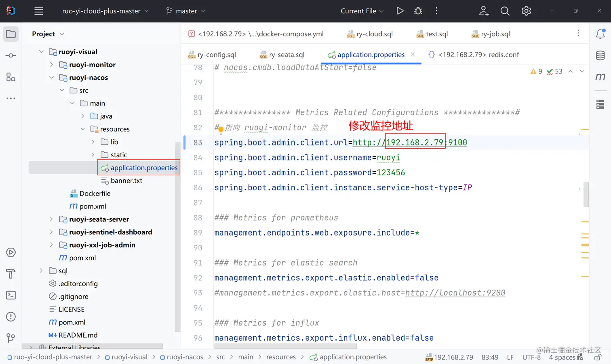Screen dimensions: 611x364
Task: Switch to ry-cloud.sql tab
Action: 370,34
